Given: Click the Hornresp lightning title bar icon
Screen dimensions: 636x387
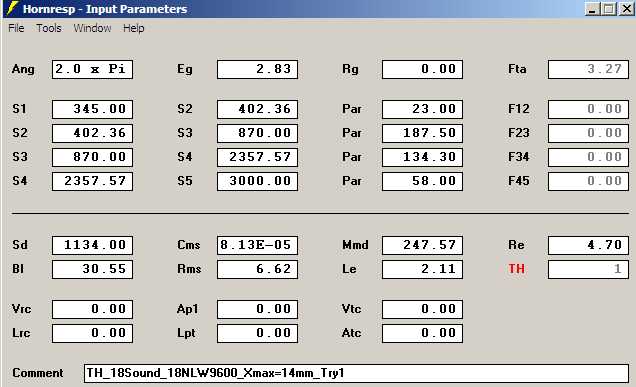Looking at the screenshot, I should click(13, 9).
